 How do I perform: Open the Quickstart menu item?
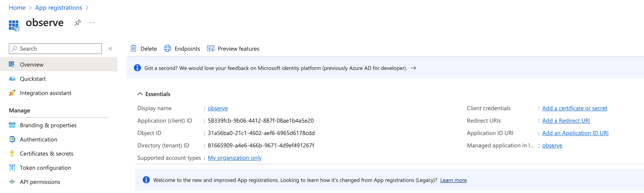[59, 79]
